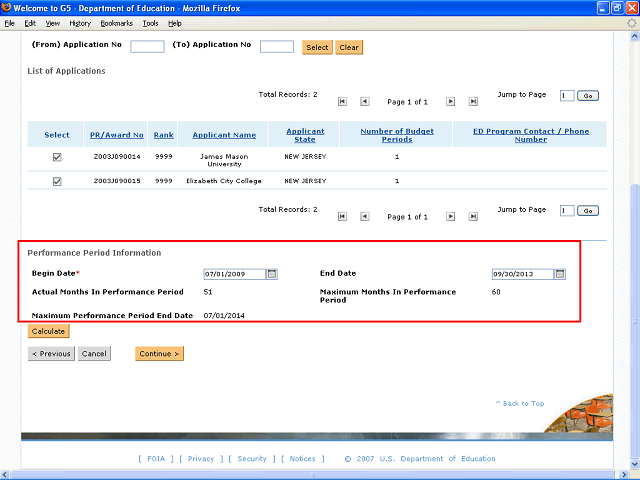This screenshot has height=480, width=640.
Task: Uncheck the James Mason University application
Action: (x=57, y=157)
